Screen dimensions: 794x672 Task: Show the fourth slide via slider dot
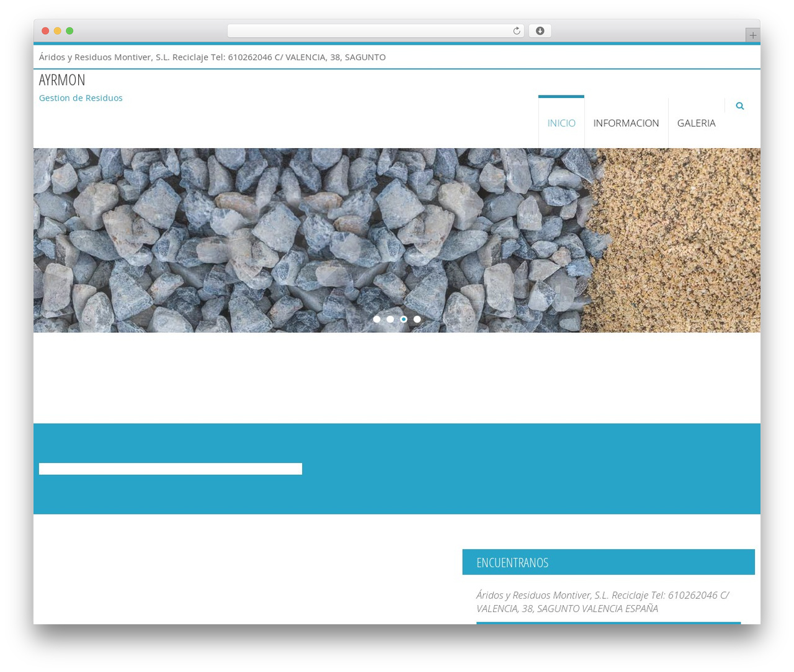(417, 319)
